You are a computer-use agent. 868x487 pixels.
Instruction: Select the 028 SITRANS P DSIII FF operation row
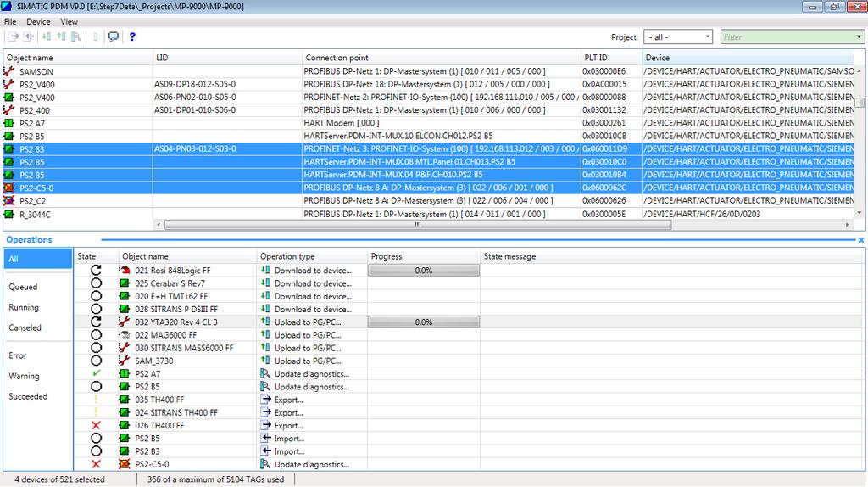(x=469, y=309)
